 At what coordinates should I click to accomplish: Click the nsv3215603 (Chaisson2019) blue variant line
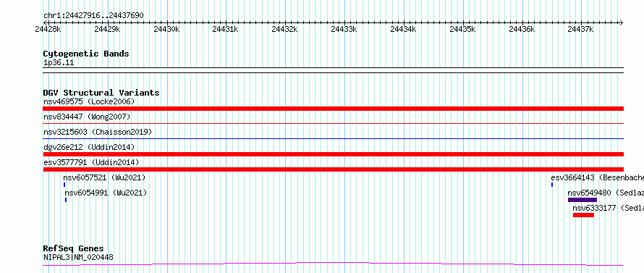[x=333, y=138]
